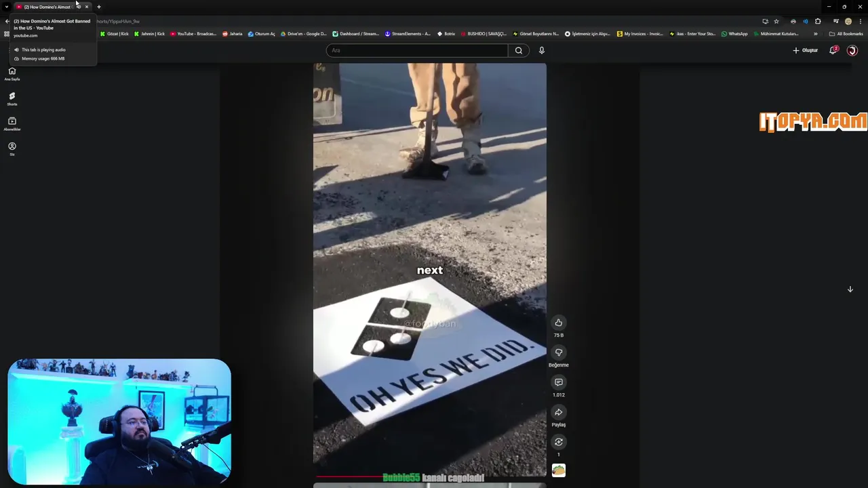Open Mühimmat Kutuları bookmark
This screenshot has width=868, height=488.
pyautogui.click(x=776, y=34)
